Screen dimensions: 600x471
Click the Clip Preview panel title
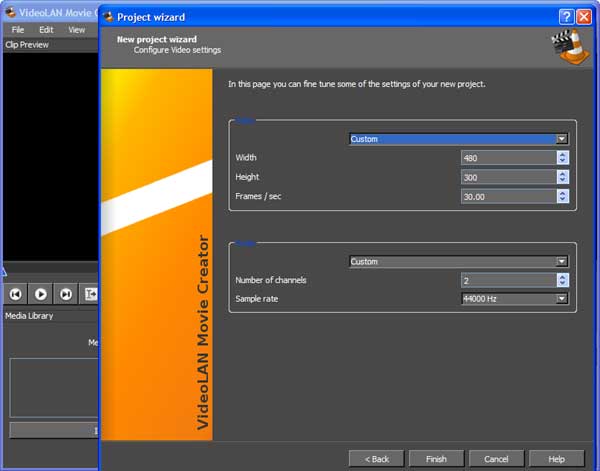[27, 45]
